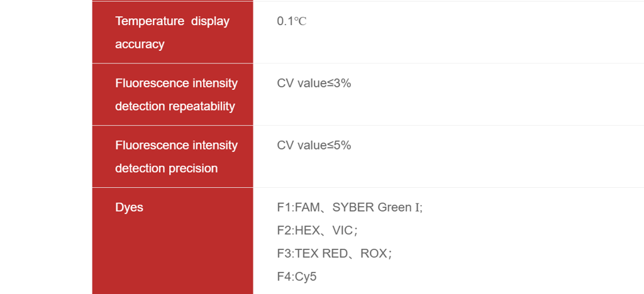Click the word 'repeatability' in the table
Image resolution: width=644 pixels, height=294 pixels.
pos(204,106)
